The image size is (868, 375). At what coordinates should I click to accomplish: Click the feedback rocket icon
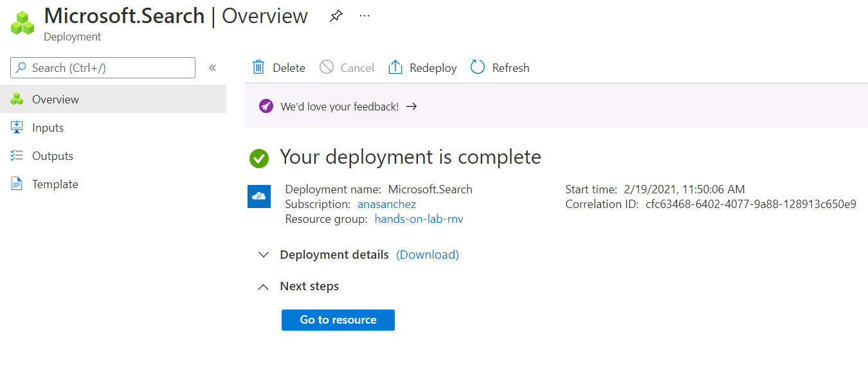click(x=266, y=107)
